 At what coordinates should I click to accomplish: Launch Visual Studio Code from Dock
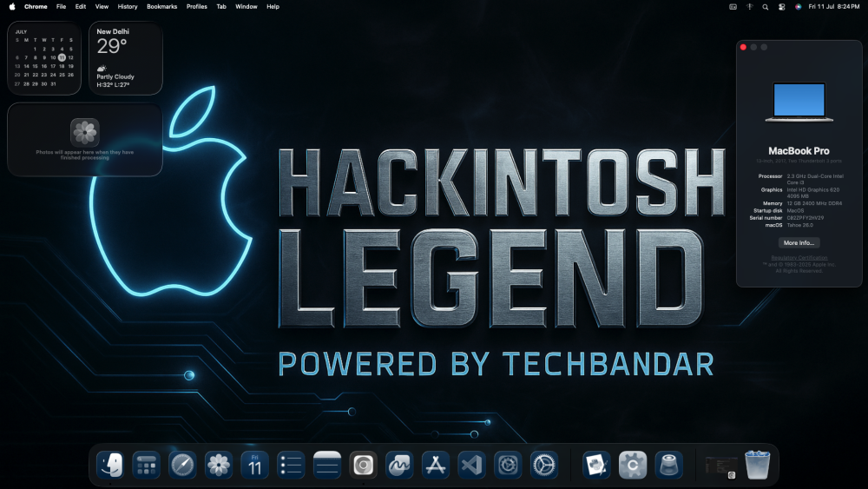pos(471,465)
